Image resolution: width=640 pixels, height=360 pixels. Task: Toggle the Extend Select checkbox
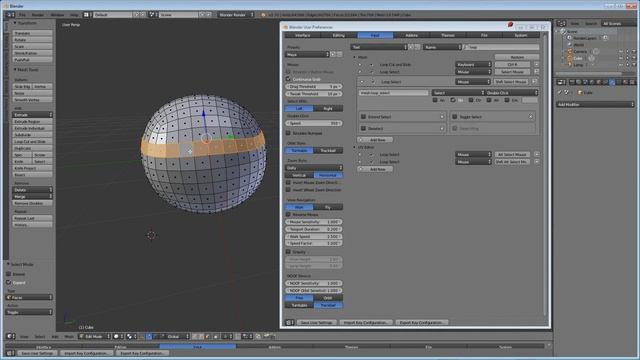(x=363, y=117)
